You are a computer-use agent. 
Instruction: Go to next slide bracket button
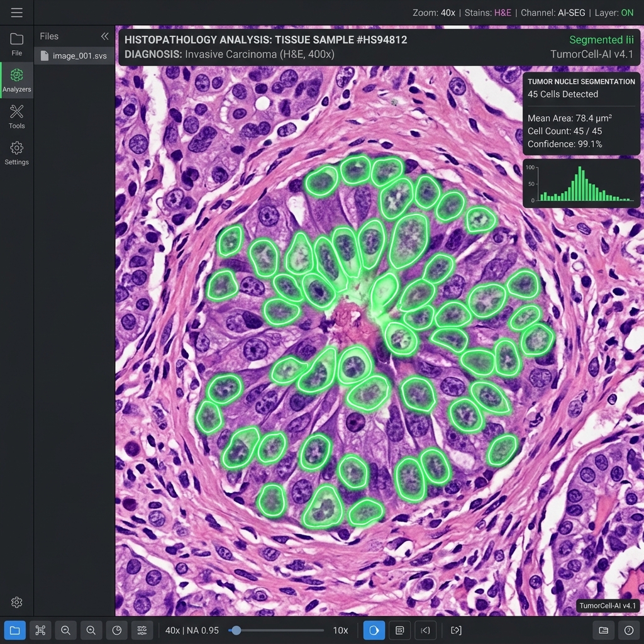tap(456, 630)
